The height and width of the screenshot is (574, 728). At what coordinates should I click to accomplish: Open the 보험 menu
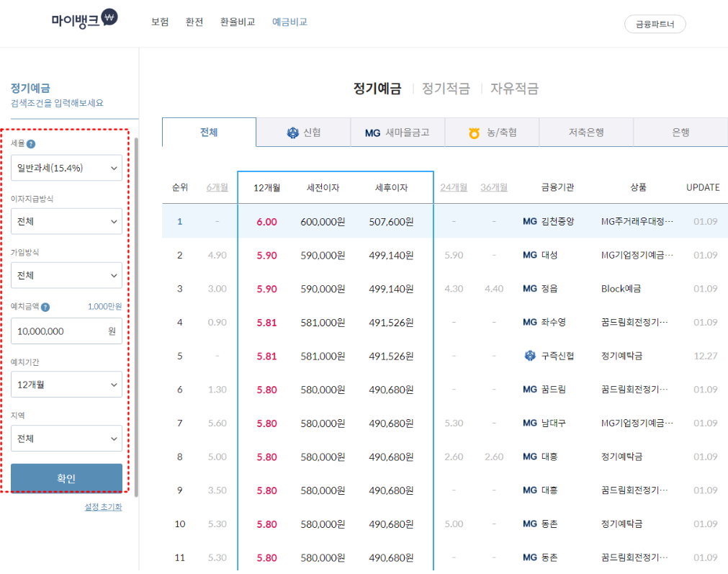(160, 22)
